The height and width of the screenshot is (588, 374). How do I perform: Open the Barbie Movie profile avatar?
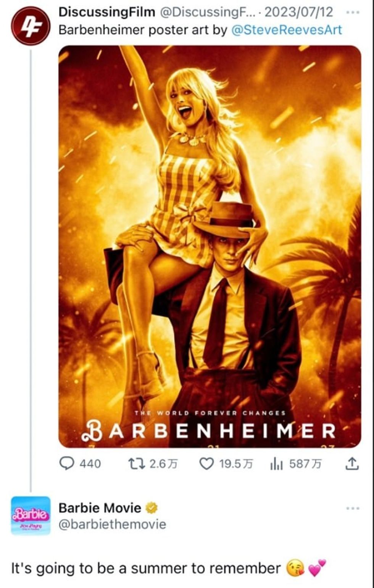[x=31, y=515]
